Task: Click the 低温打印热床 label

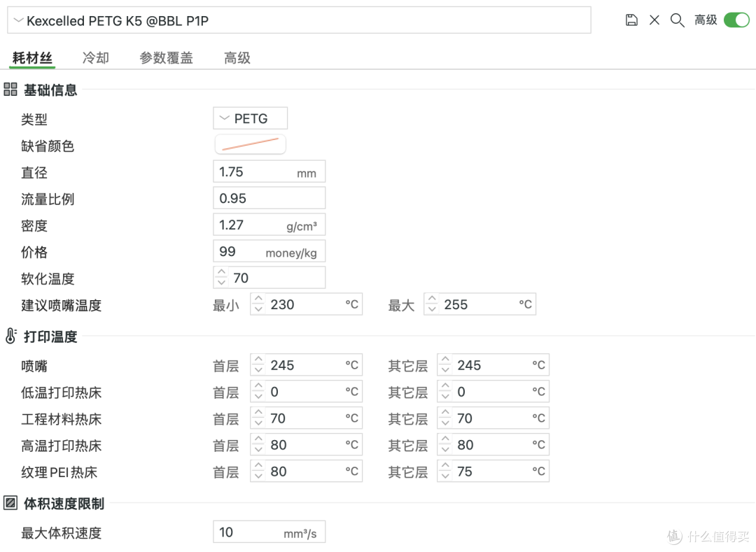Action: (61, 392)
